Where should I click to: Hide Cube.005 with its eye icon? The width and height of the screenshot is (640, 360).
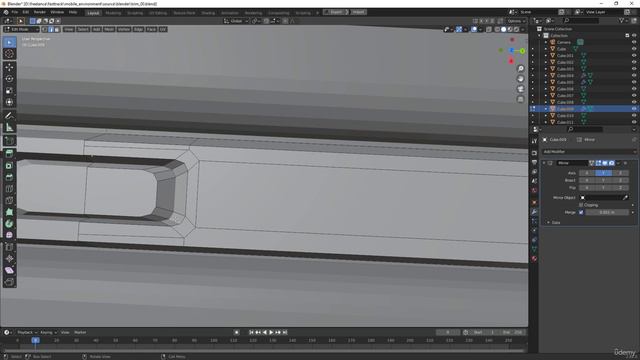(634, 82)
